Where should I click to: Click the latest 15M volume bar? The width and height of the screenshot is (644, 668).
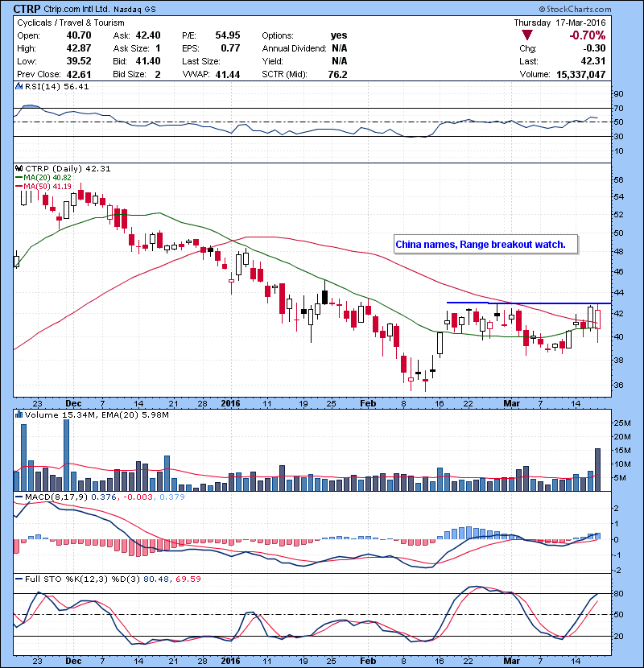(x=597, y=469)
